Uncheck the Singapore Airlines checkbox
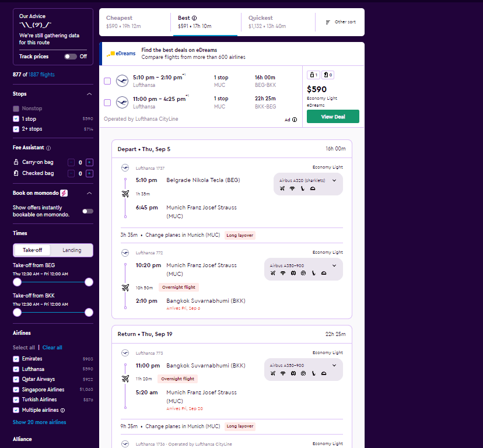The width and height of the screenshot is (483, 448). pos(16,390)
